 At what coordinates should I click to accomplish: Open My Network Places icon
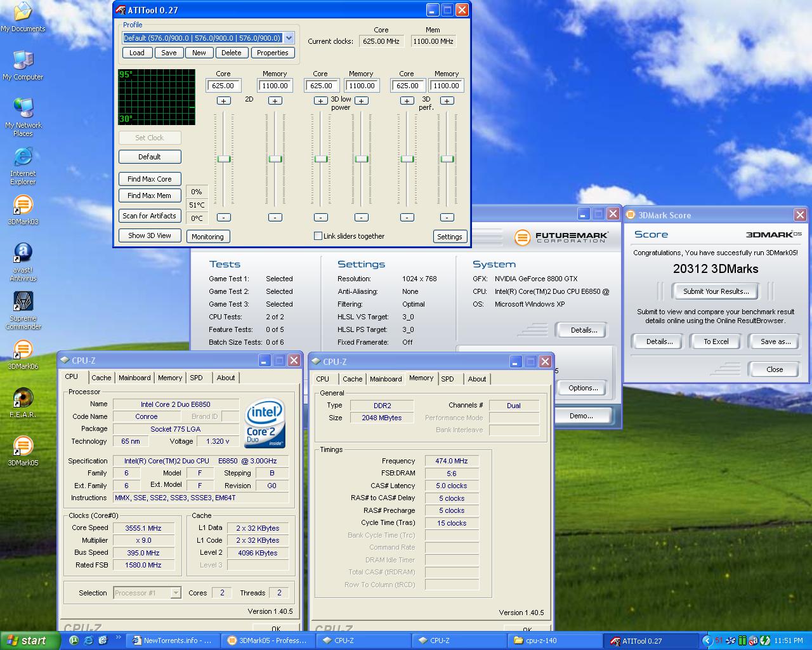(23, 117)
